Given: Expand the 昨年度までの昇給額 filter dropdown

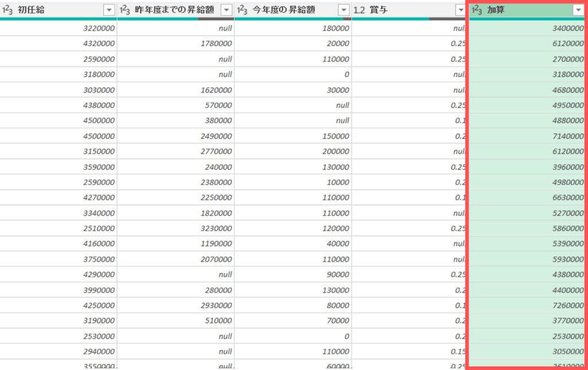Looking at the screenshot, I should 226,10.
